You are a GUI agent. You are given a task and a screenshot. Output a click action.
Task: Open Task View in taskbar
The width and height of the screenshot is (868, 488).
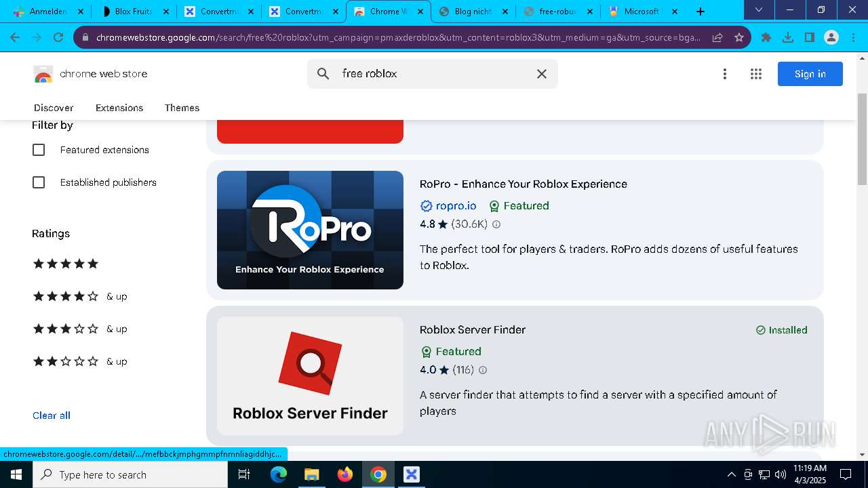pos(245,474)
